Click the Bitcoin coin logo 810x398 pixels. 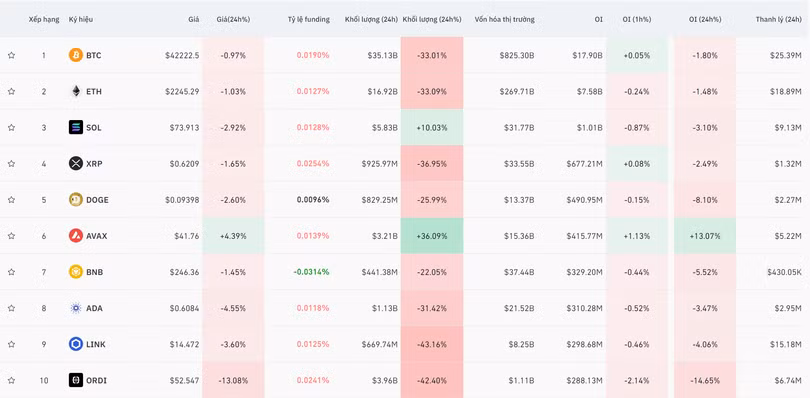click(x=76, y=55)
